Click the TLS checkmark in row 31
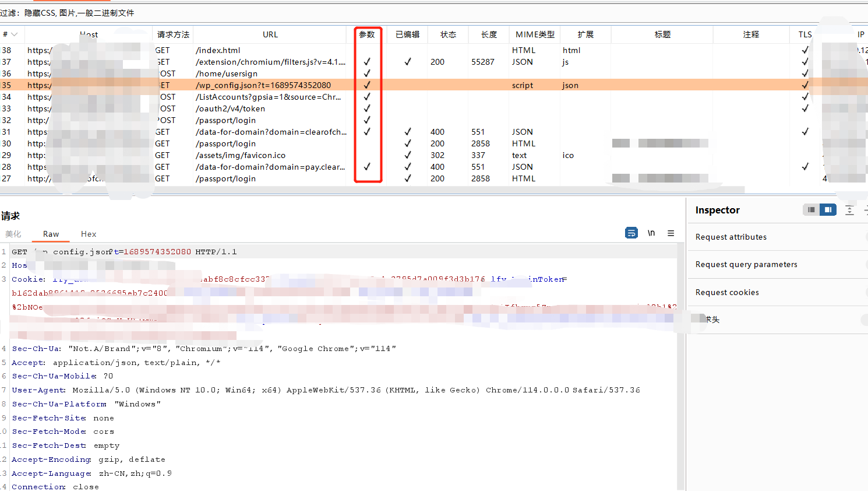 (805, 132)
